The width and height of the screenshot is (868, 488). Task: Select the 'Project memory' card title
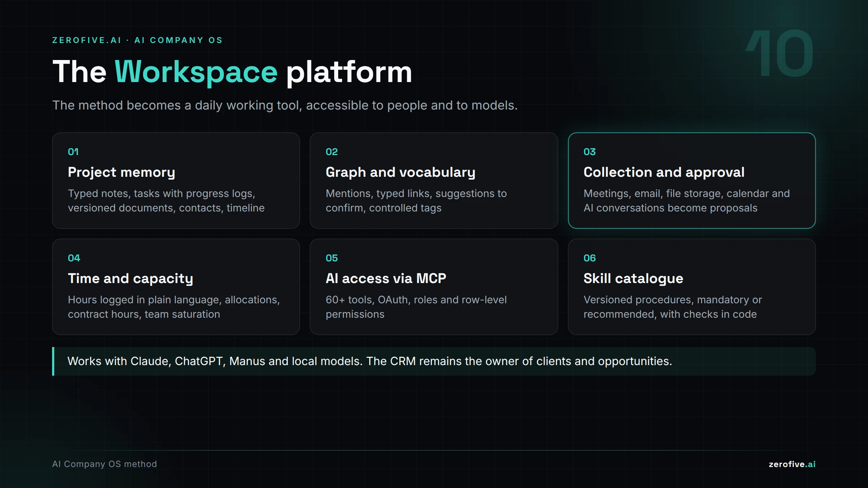tap(122, 172)
